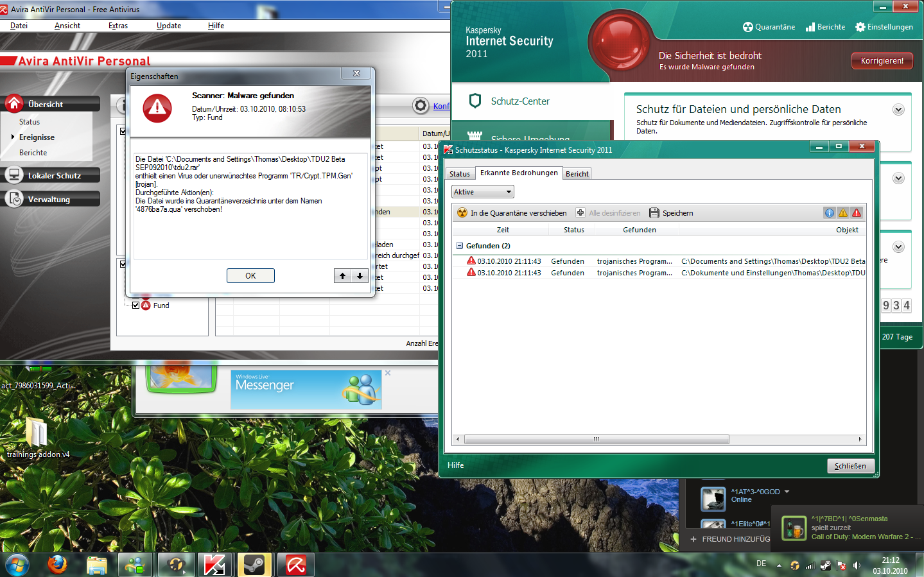Click right scroll arrow of threat list
This screenshot has height=577, width=924.
pyautogui.click(x=860, y=440)
